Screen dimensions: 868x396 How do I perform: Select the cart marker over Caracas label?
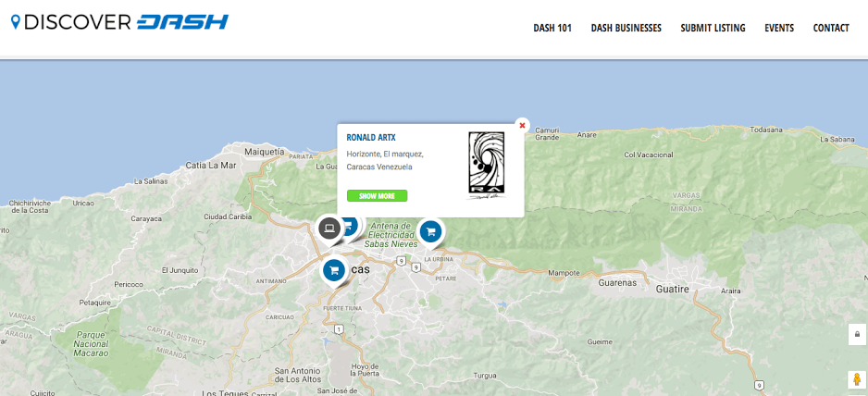333,270
